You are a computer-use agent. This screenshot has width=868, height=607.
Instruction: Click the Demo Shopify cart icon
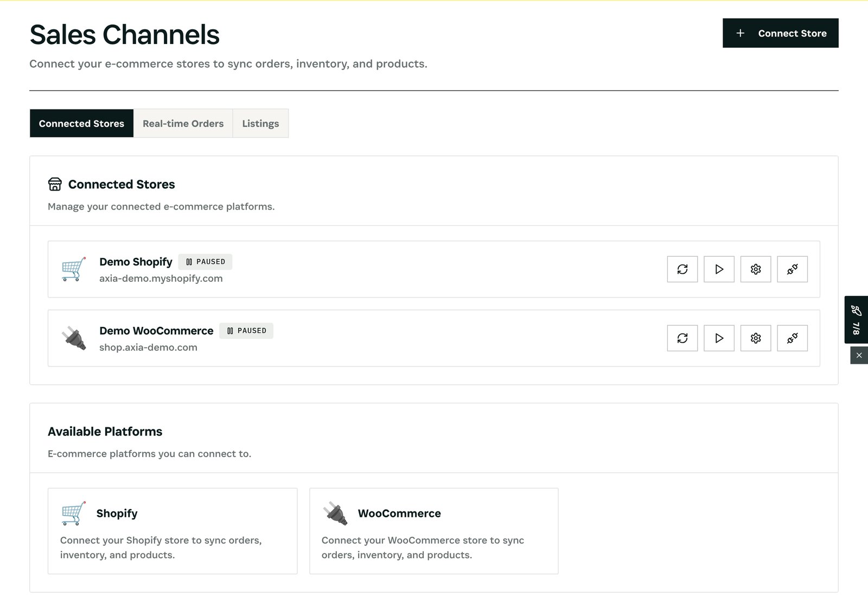(x=74, y=269)
